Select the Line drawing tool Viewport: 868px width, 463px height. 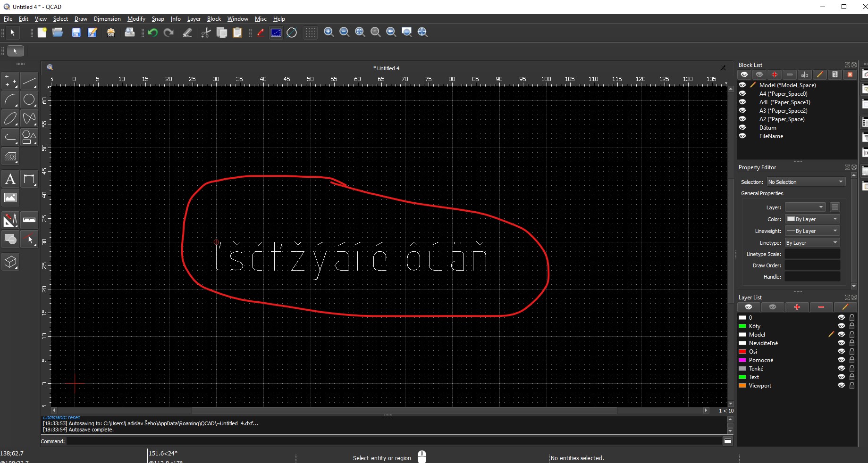pos(29,81)
